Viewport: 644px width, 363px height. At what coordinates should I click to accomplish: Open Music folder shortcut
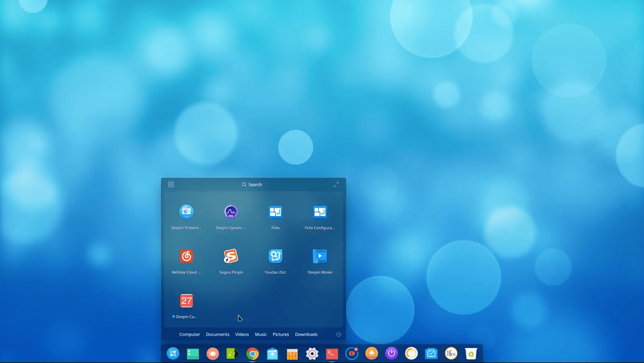(261, 334)
